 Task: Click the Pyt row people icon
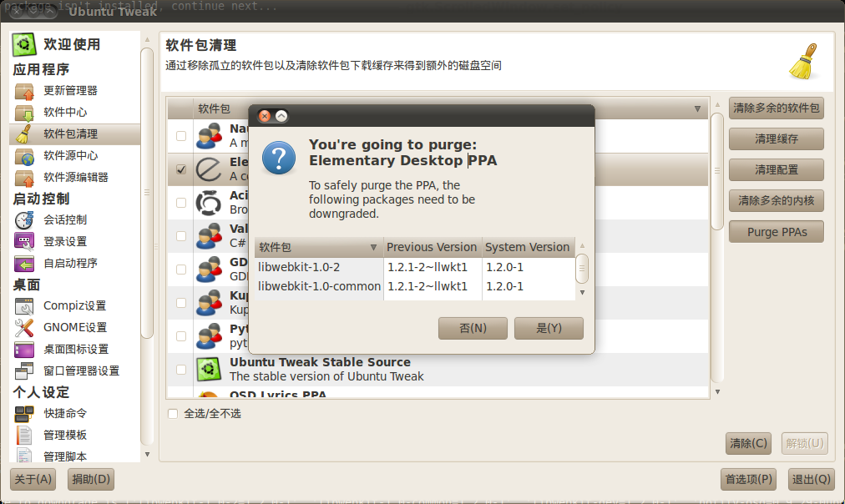coord(209,336)
